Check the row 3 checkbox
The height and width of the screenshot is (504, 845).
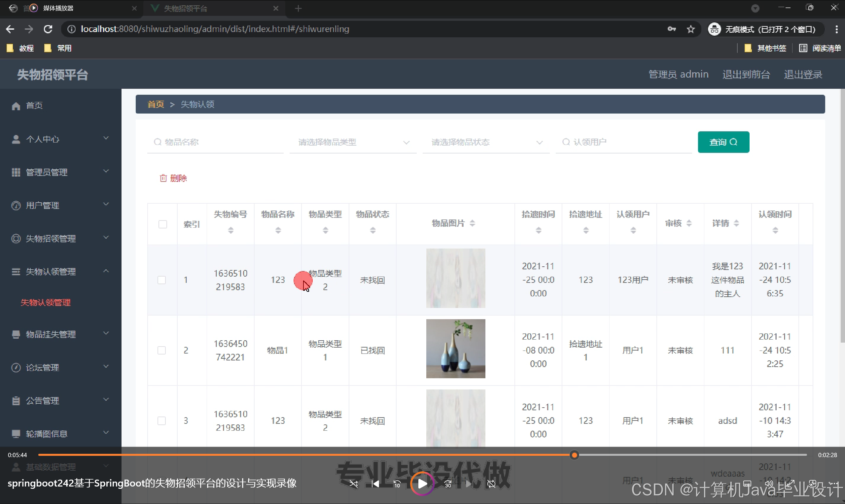162,421
